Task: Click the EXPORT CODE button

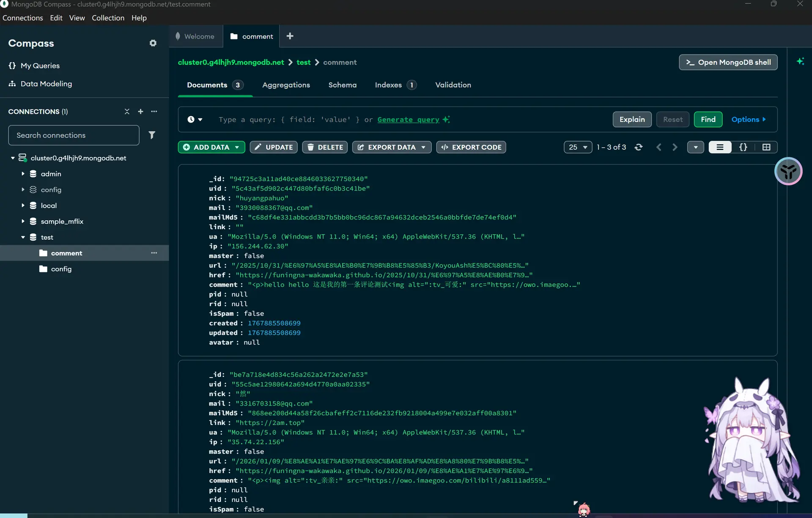Action: coord(471,147)
